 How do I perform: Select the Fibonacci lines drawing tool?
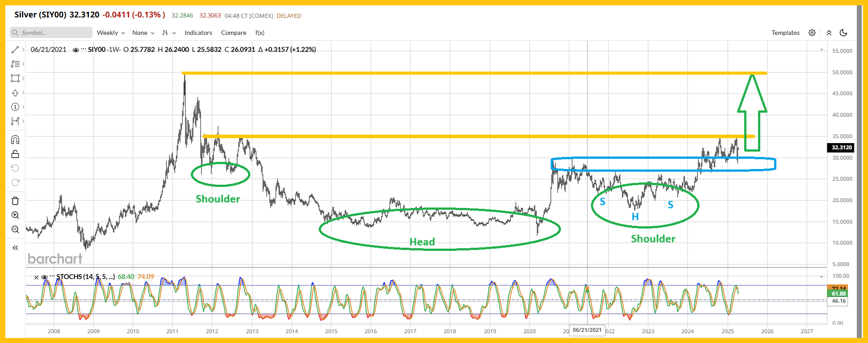[x=15, y=64]
